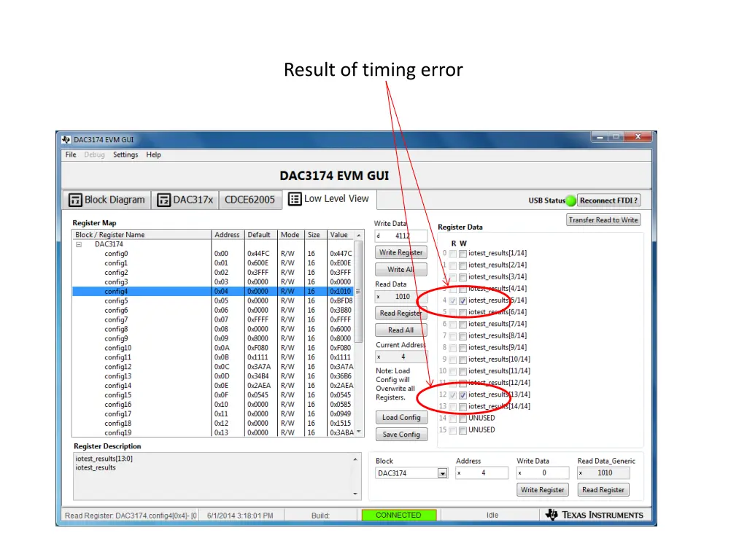Open the Help menu

[153, 155]
